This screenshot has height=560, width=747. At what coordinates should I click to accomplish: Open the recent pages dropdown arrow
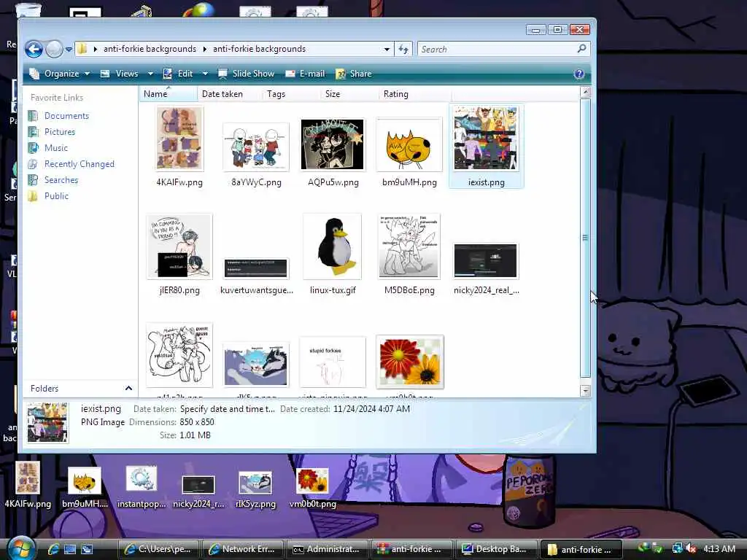coord(69,49)
